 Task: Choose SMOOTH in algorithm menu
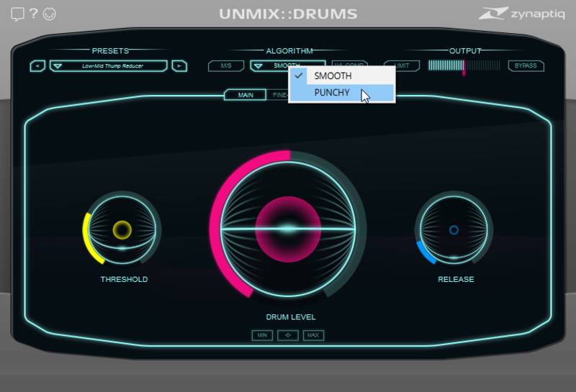[341, 76]
